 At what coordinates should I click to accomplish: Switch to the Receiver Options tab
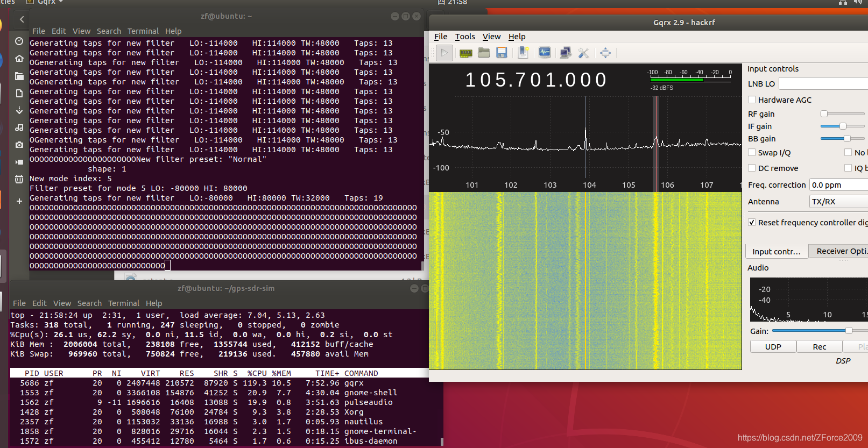839,251
